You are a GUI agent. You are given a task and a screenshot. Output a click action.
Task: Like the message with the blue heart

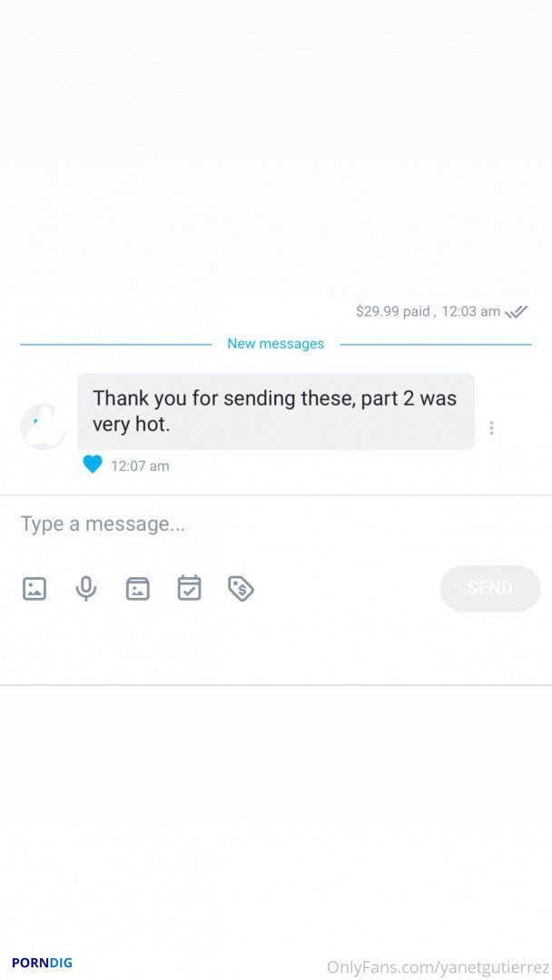pyautogui.click(x=93, y=465)
